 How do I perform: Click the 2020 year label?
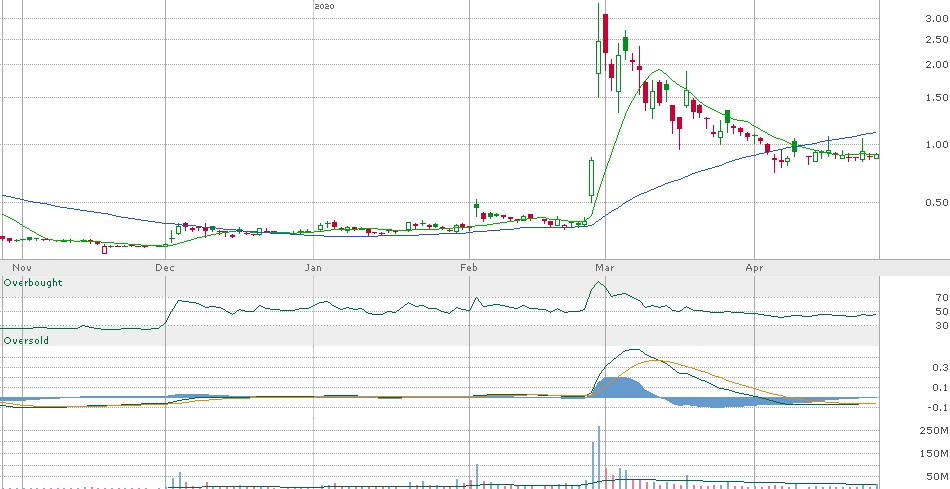click(324, 6)
